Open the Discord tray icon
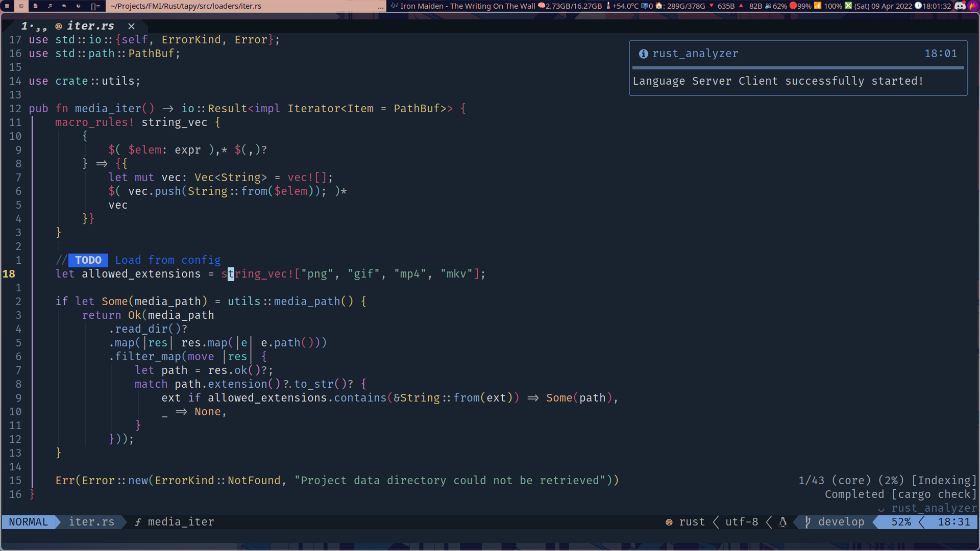The width and height of the screenshot is (980, 551). tap(960, 6)
